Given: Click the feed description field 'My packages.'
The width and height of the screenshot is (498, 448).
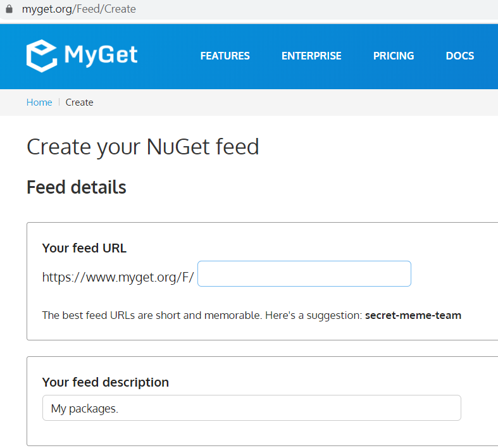Looking at the screenshot, I should (251, 408).
